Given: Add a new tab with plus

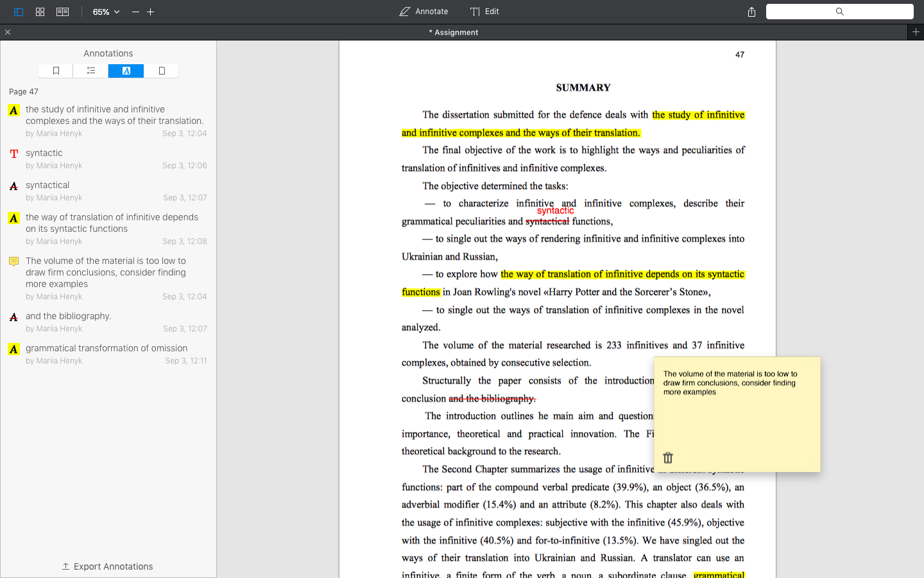Looking at the screenshot, I should coord(916,32).
